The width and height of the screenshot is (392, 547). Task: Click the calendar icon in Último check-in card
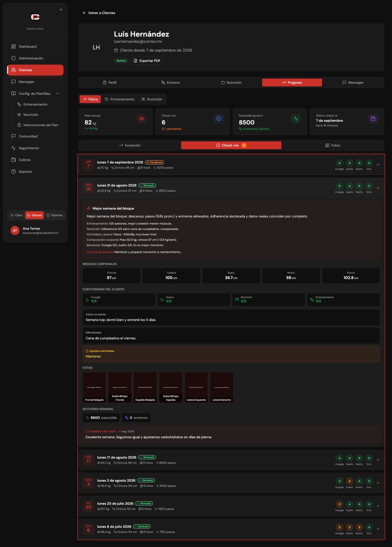click(373, 119)
